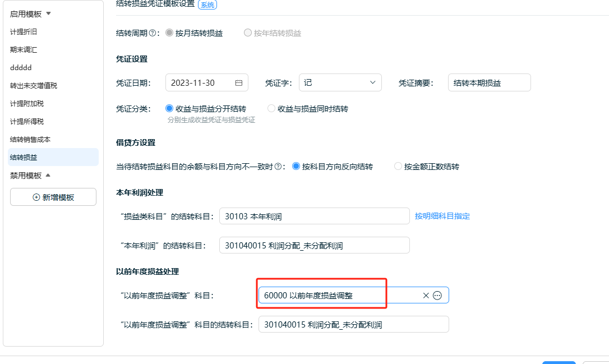Select 按科目方向反向结转 radio option
The height and width of the screenshot is (364, 609).
click(296, 167)
